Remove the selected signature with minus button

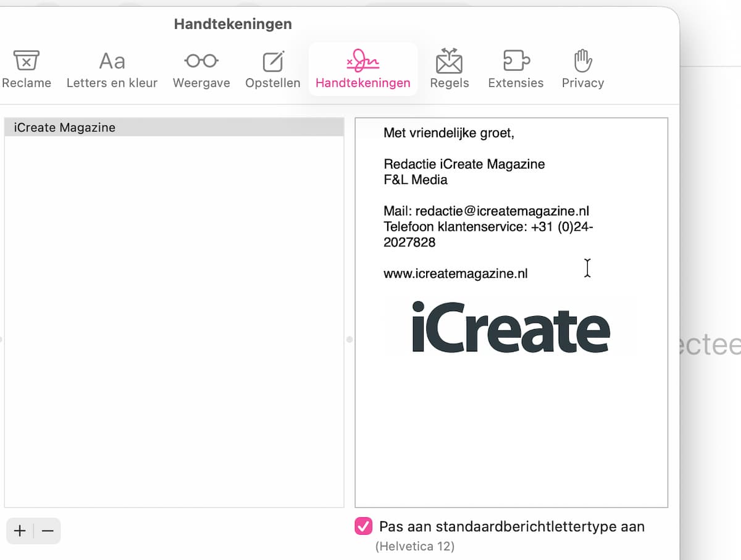coord(48,531)
